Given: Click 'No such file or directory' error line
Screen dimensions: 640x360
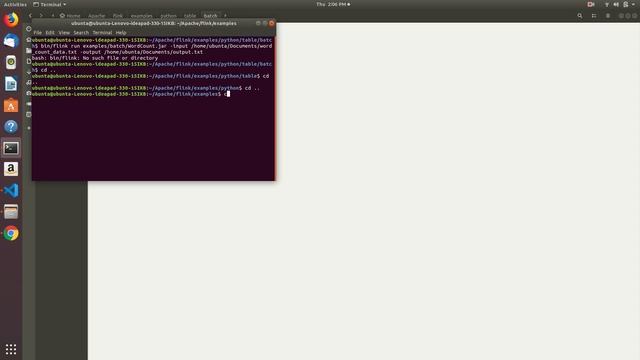Looking at the screenshot, I should point(95,58).
